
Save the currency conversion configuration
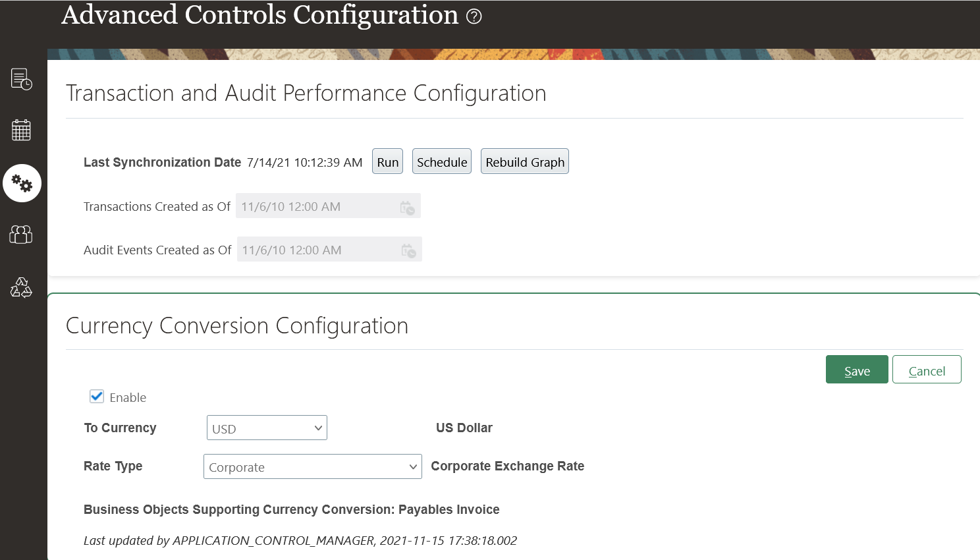[x=857, y=370]
